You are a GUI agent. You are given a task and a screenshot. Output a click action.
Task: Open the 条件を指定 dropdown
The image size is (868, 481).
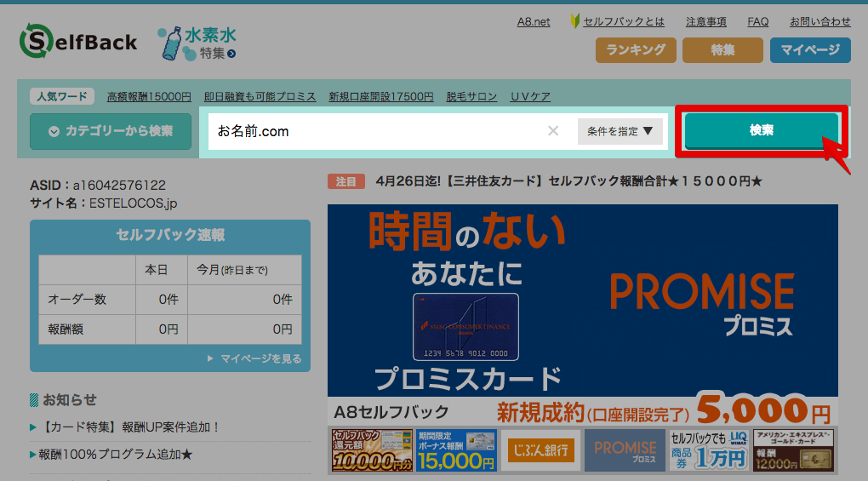pyautogui.click(x=620, y=131)
